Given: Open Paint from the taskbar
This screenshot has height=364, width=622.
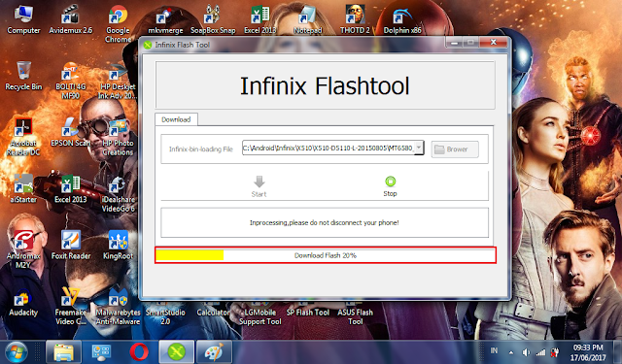Looking at the screenshot, I should pos(214,352).
